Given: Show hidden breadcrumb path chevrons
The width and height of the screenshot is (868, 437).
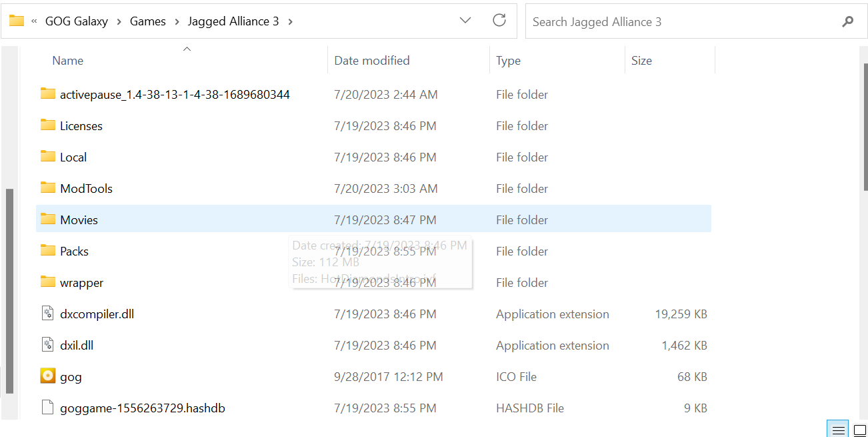Looking at the screenshot, I should point(34,21).
